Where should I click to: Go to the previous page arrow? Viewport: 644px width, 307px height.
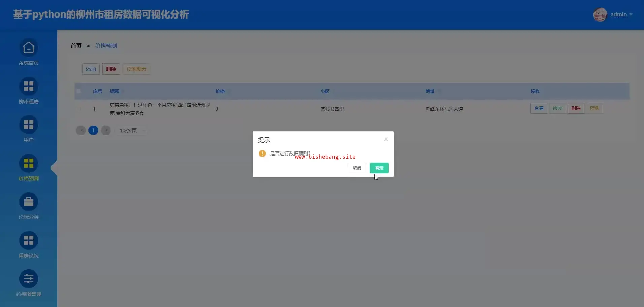click(81, 130)
